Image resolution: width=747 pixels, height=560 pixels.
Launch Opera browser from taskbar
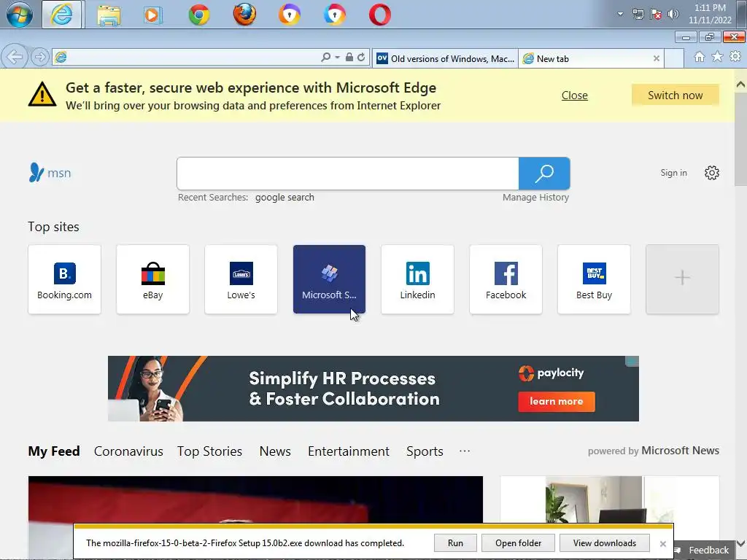tap(380, 15)
